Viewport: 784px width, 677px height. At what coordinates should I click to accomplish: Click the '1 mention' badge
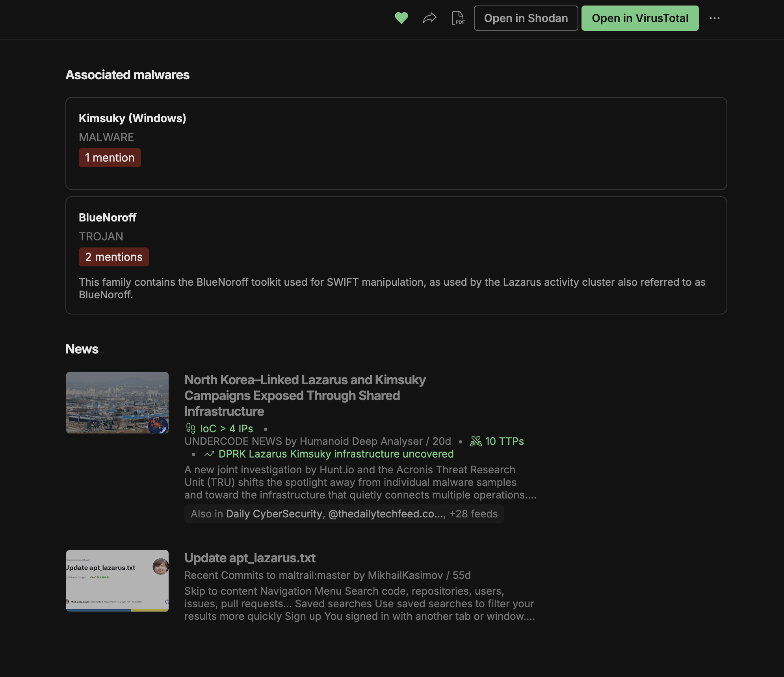[110, 158]
